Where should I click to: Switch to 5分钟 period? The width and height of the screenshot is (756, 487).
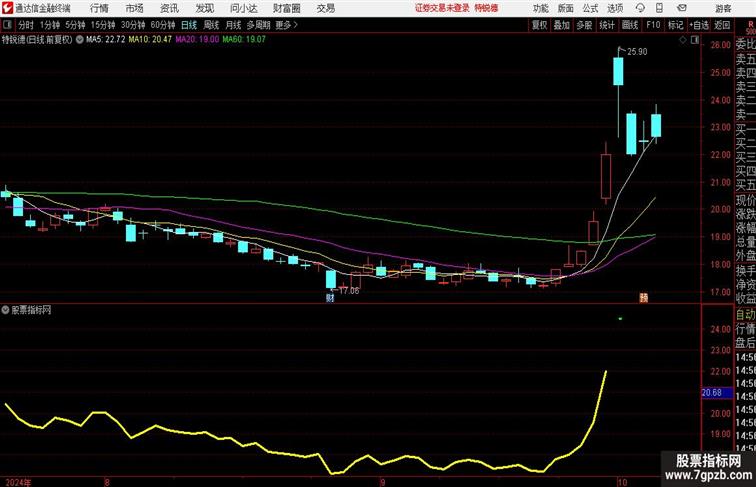point(75,25)
